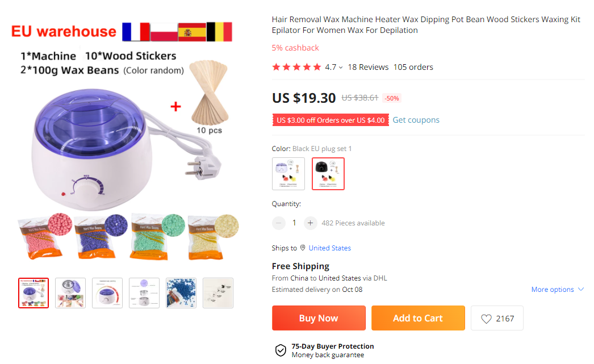Click the quantity input field showing 1
Viewport: 594px width, 364px height.
pos(294,223)
